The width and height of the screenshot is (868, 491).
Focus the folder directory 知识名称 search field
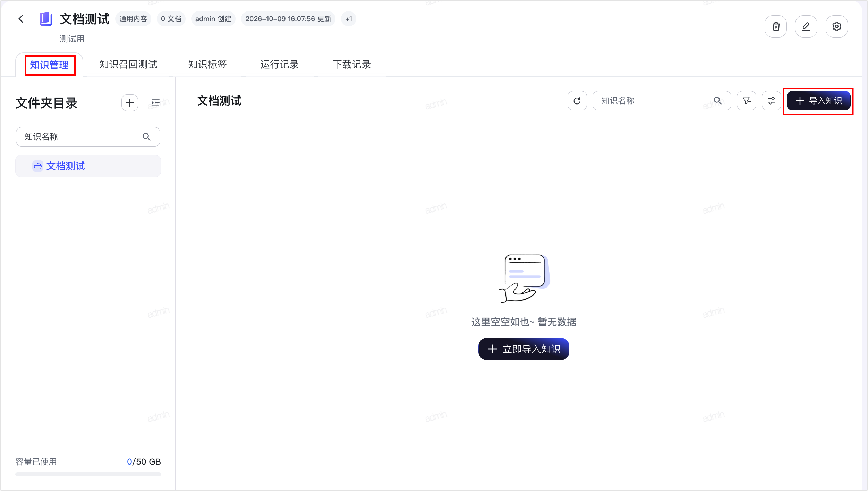pos(88,137)
